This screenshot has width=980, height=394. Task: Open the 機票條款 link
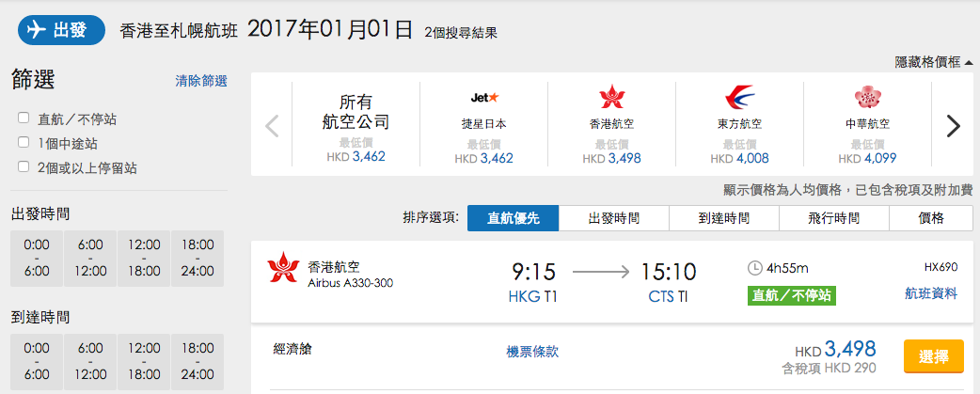(532, 352)
